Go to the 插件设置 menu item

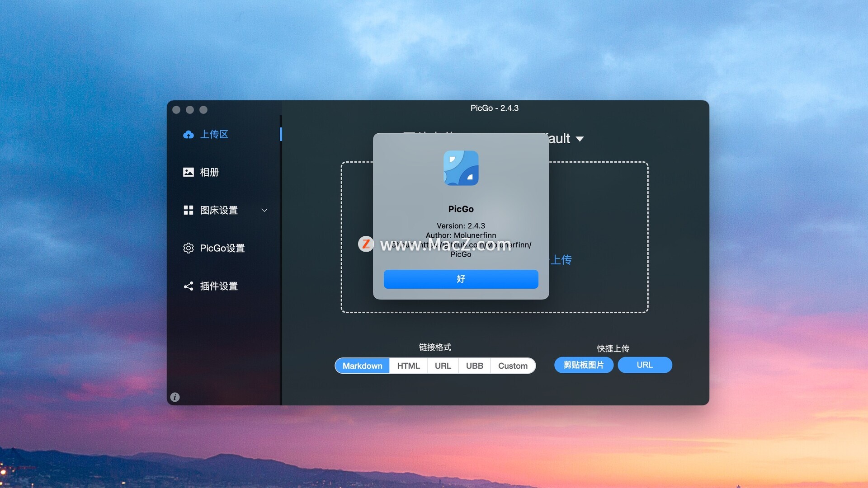pos(219,286)
